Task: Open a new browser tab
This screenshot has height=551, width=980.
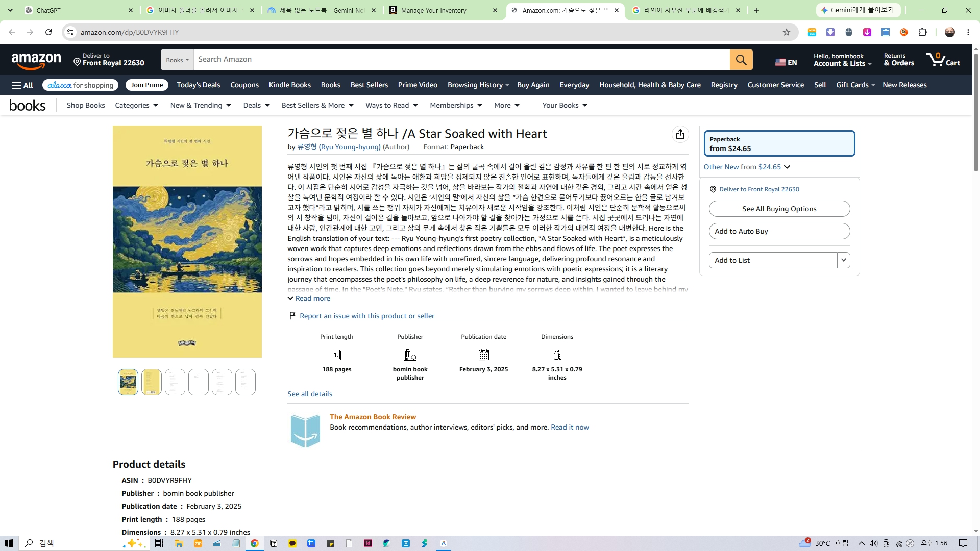Action: tap(756, 10)
